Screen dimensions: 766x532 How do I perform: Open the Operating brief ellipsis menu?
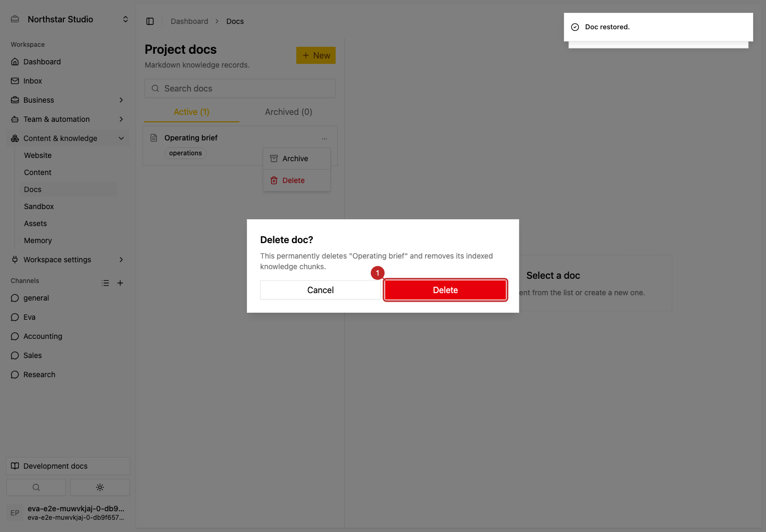tap(324, 138)
